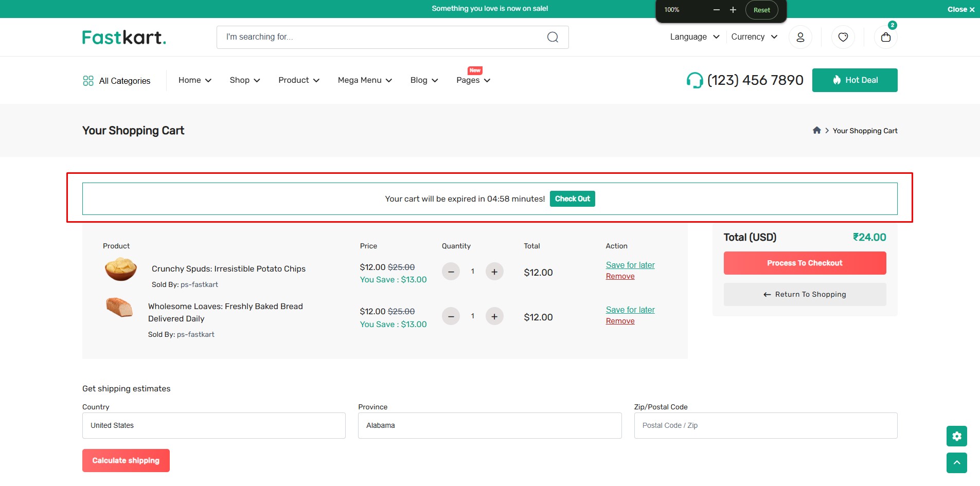The image size is (980, 486).
Task: Click the home breadcrumb icon
Action: pyautogui.click(x=816, y=130)
